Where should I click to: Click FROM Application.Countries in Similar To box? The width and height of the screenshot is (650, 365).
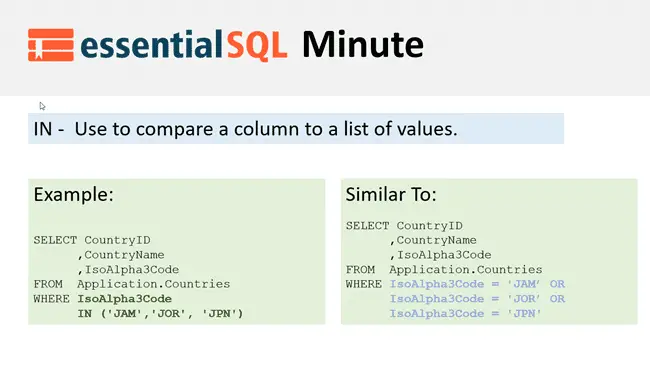pos(444,270)
